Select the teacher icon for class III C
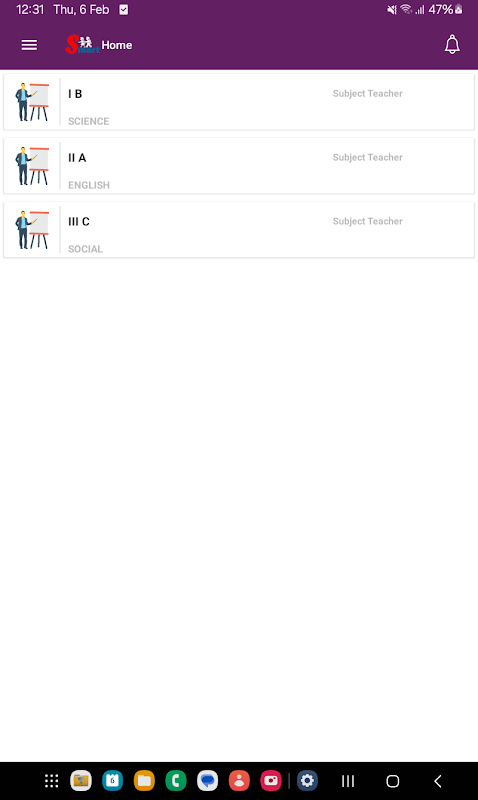Viewport: 478px width, 800px height. 32,230
